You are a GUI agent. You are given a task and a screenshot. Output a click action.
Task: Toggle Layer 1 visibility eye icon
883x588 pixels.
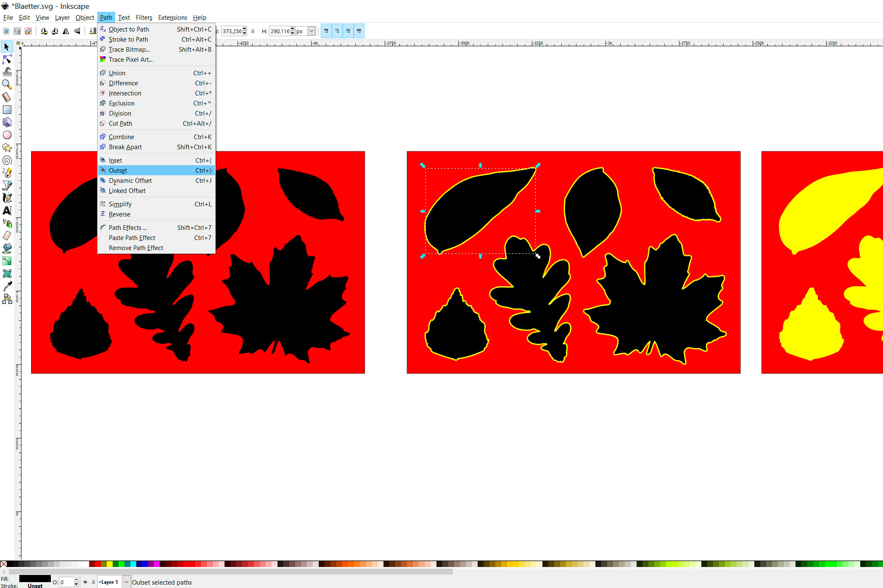tap(85, 582)
